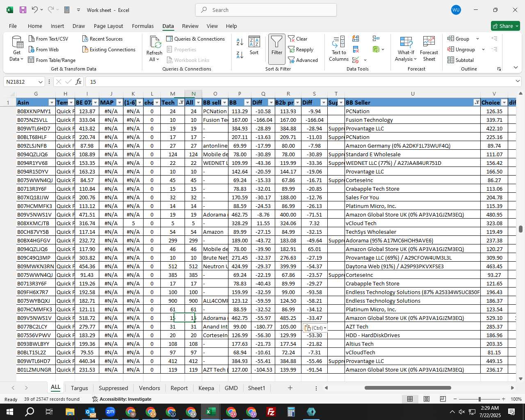Switch to the Home ribbon tab
Screen dimensions: 525x420
coord(35,26)
